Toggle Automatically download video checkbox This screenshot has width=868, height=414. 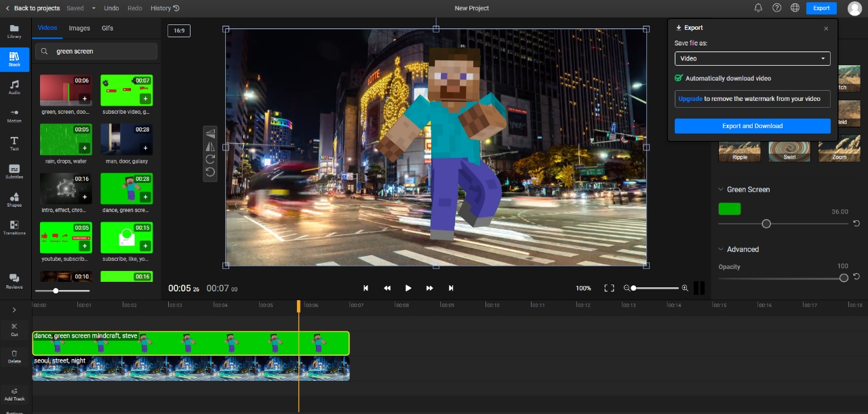coord(679,78)
